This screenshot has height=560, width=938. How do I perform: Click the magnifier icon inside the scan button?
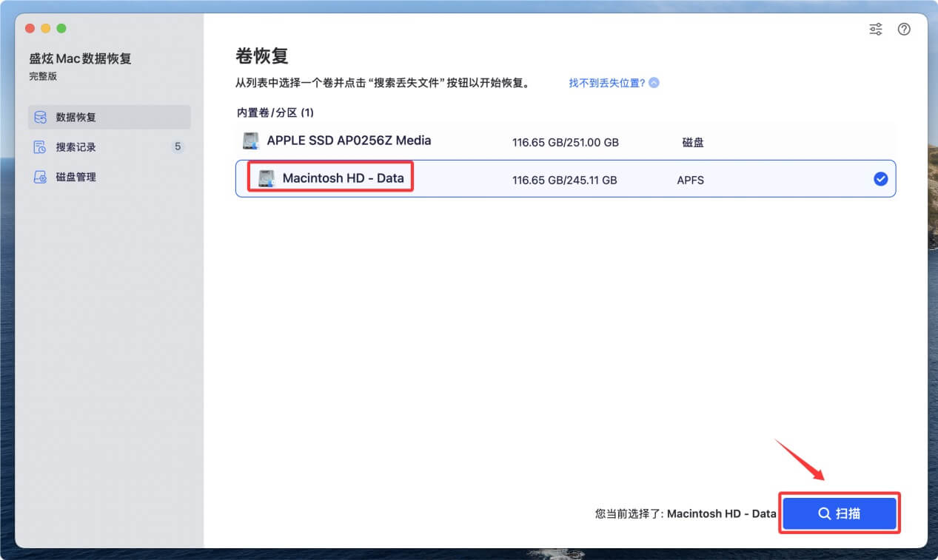(x=824, y=513)
